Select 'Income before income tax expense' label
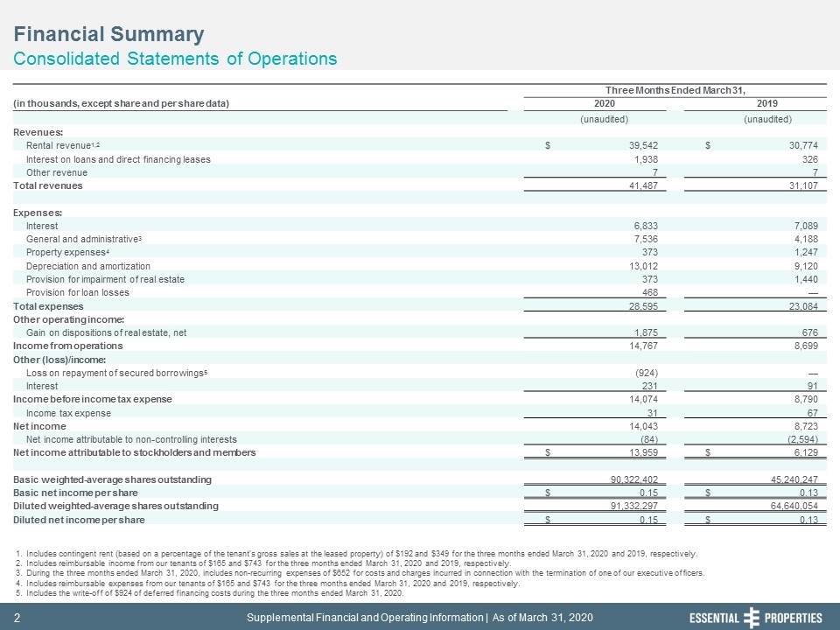 click(93, 400)
